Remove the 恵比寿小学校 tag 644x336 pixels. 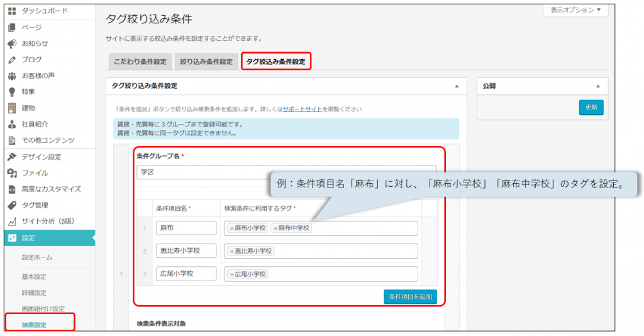231,251
